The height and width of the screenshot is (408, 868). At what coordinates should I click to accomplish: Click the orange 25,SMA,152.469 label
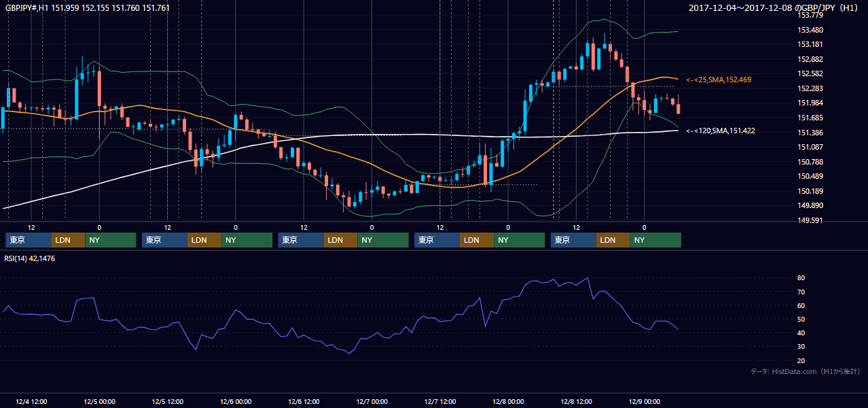click(719, 80)
